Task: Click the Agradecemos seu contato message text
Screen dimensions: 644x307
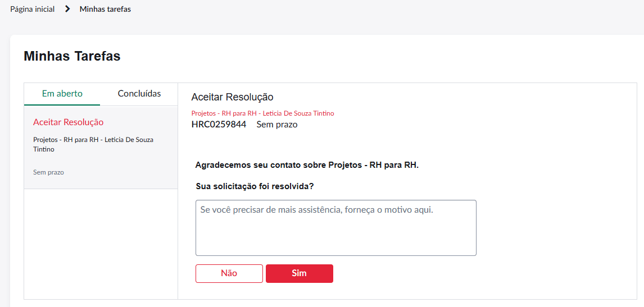Action: (307, 166)
